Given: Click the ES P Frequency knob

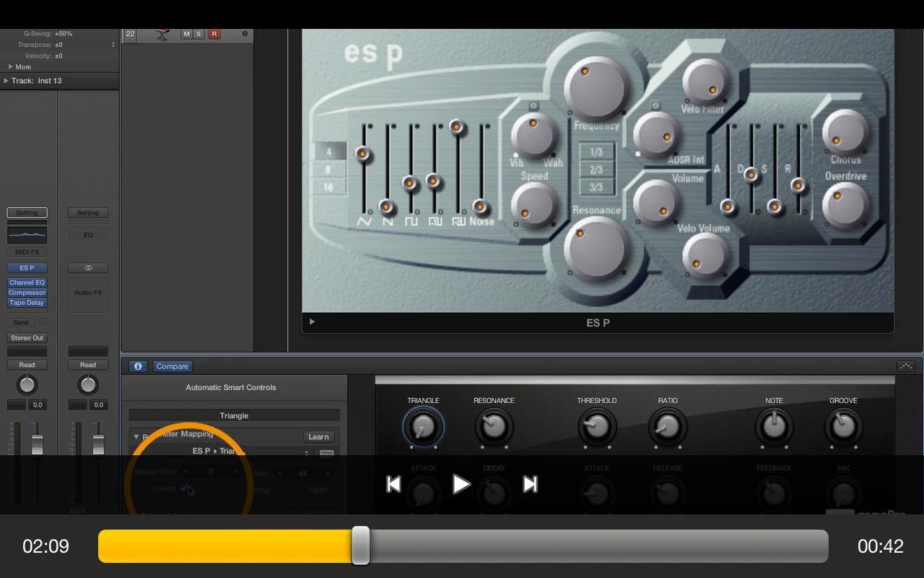Looking at the screenshot, I should (597, 88).
